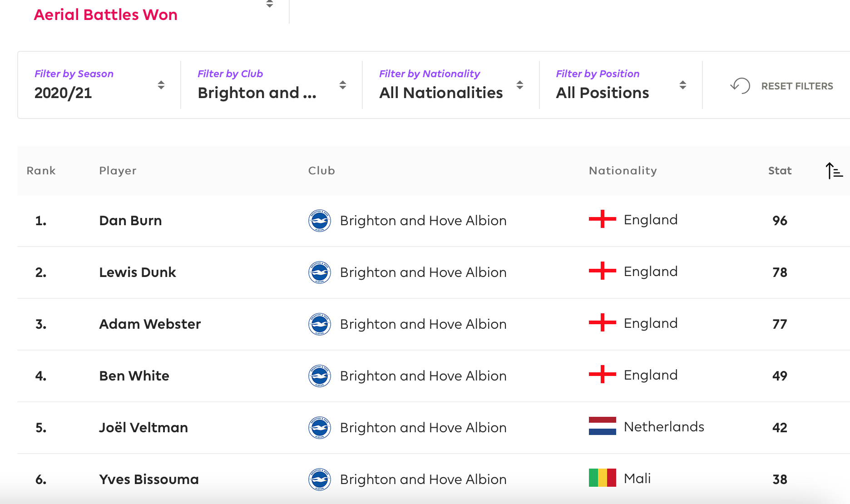Click the Reset Filters button

[782, 86]
